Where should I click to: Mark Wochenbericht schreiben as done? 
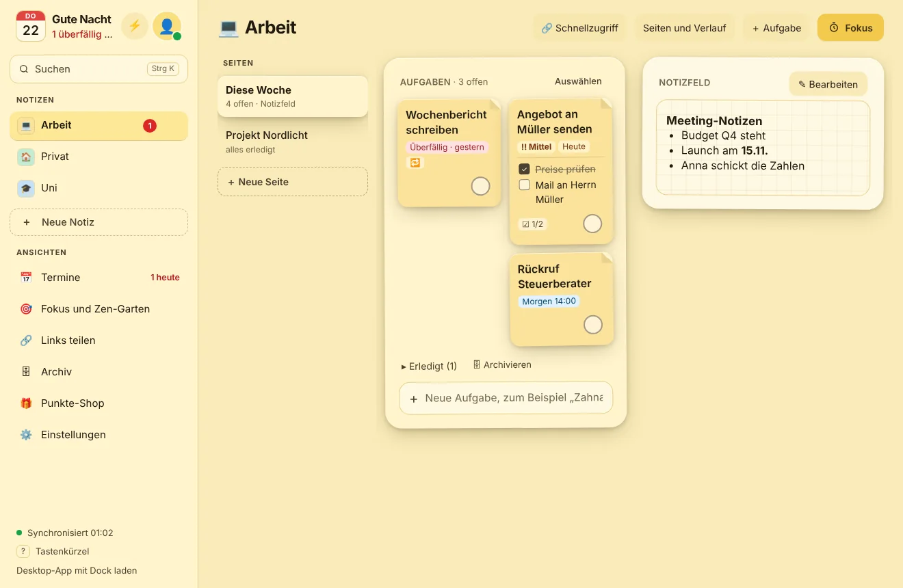[481, 186]
